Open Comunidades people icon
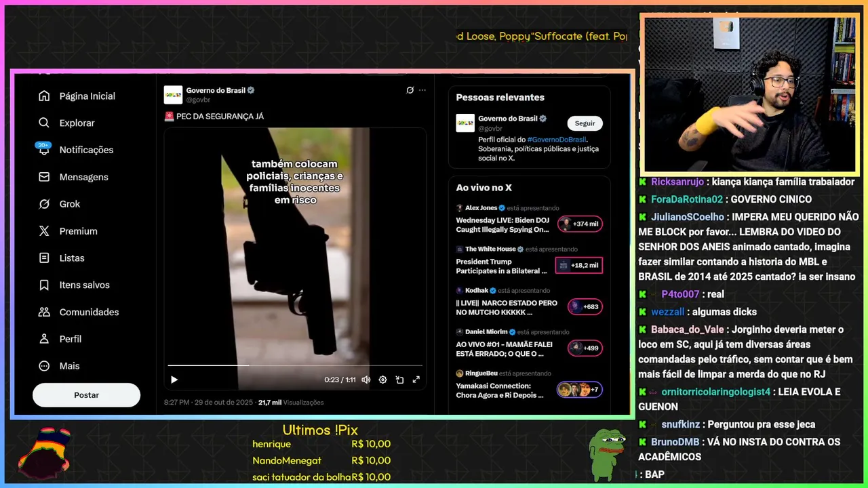Image resolution: width=868 pixels, height=488 pixels. coord(44,312)
